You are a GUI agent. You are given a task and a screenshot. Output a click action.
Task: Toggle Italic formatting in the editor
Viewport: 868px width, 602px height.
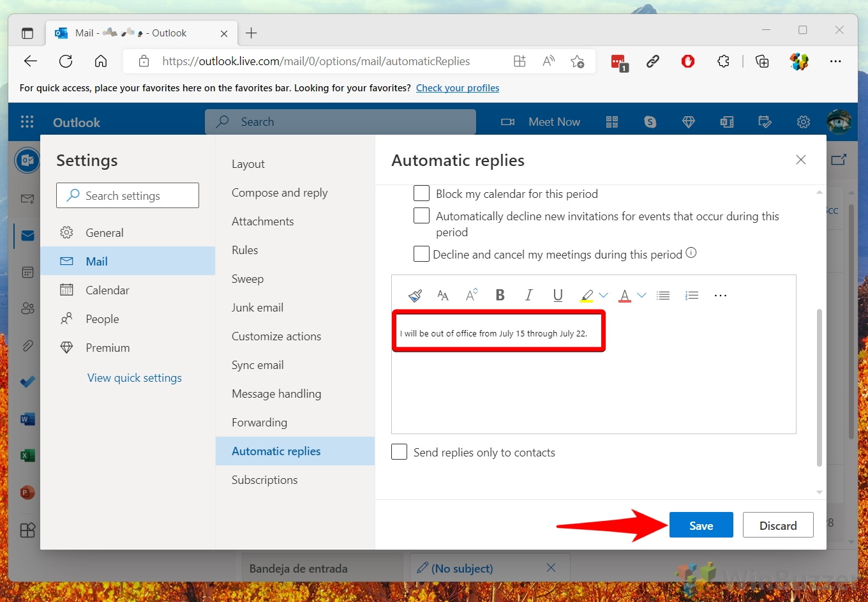coord(528,295)
